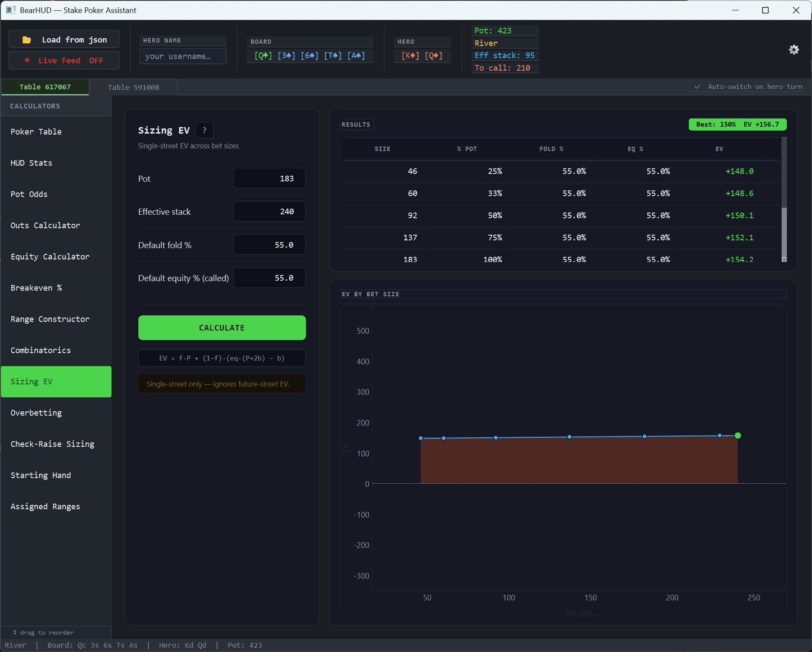
Task: Click the EV column header
Action: (x=719, y=149)
